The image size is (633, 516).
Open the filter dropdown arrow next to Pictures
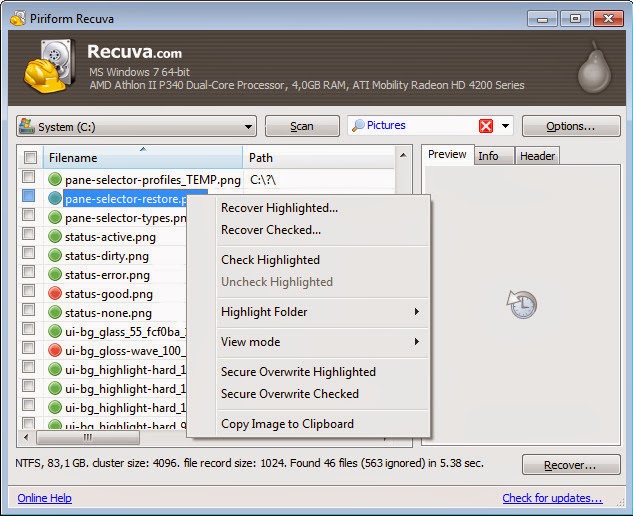tap(505, 126)
